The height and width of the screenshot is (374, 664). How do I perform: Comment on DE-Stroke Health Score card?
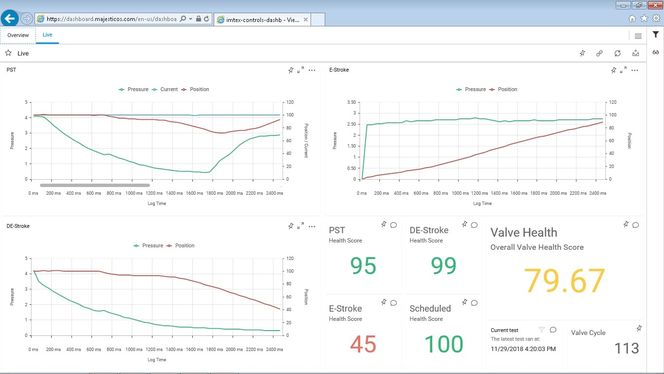(474, 225)
